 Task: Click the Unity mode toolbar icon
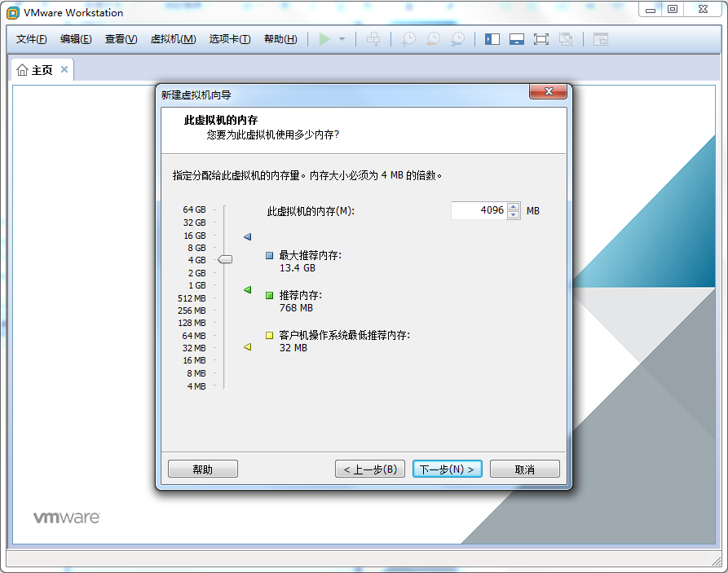(x=566, y=39)
